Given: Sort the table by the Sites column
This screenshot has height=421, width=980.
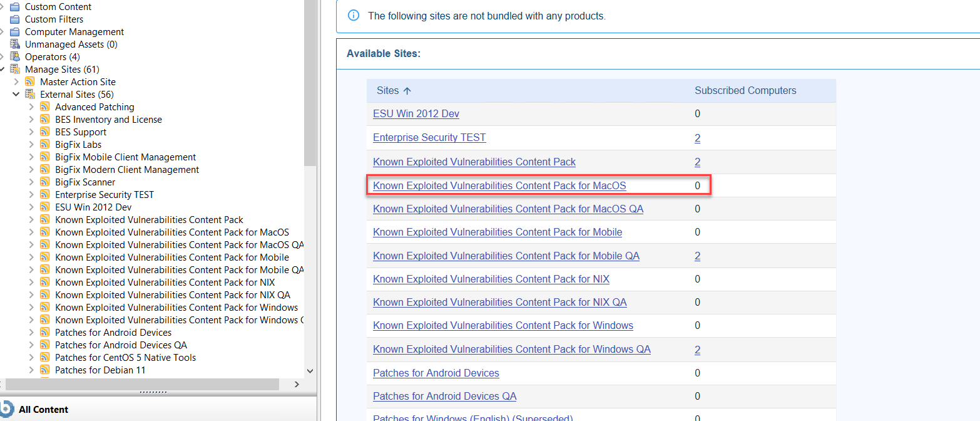Looking at the screenshot, I should click(x=393, y=90).
